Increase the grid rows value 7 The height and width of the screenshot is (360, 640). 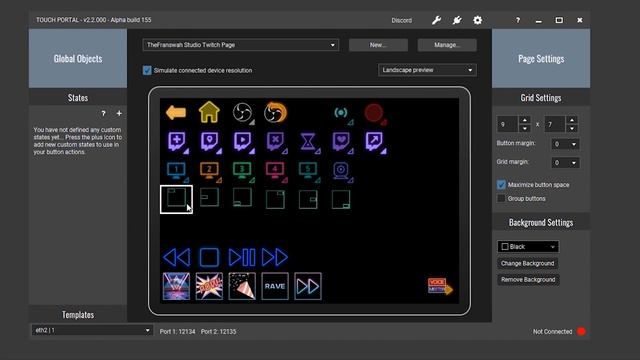point(572,120)
